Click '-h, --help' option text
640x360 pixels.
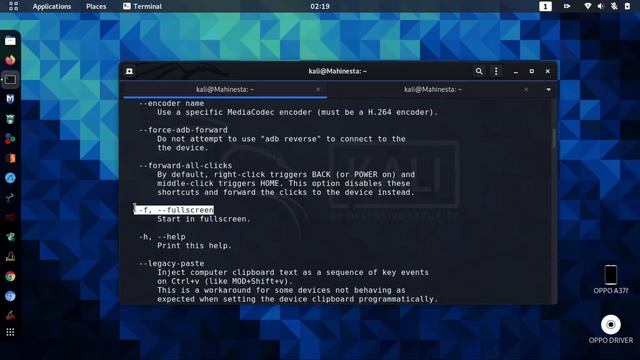(x=162, y=237)
